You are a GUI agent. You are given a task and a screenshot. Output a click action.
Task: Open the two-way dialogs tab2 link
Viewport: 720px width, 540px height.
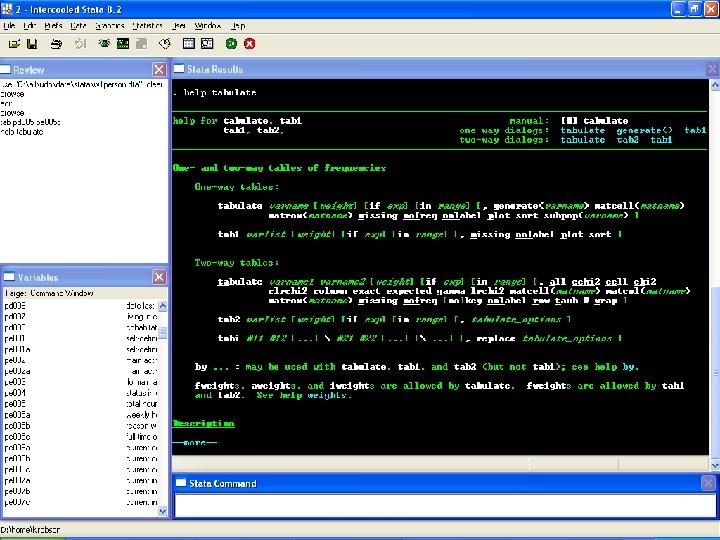(627, 140)
